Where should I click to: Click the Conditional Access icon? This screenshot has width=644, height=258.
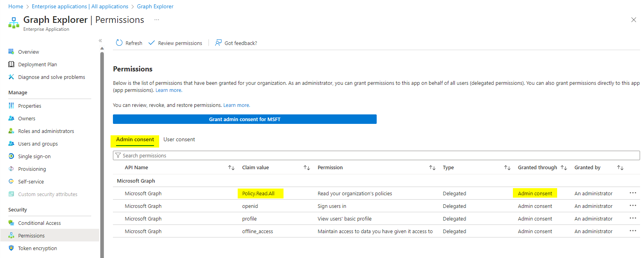11,223
